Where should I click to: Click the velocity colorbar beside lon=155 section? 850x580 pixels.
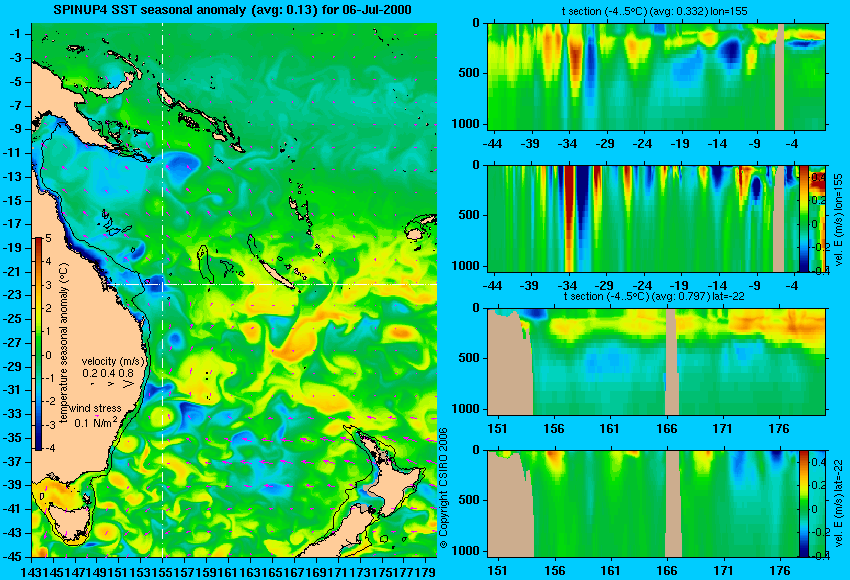[x=805, y=220]
